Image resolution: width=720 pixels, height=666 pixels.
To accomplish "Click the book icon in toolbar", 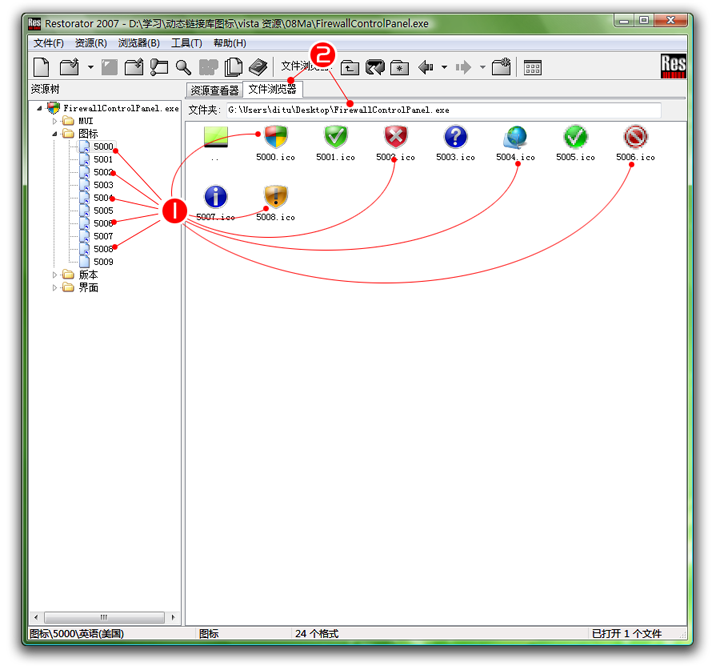I will click(257, 67).
